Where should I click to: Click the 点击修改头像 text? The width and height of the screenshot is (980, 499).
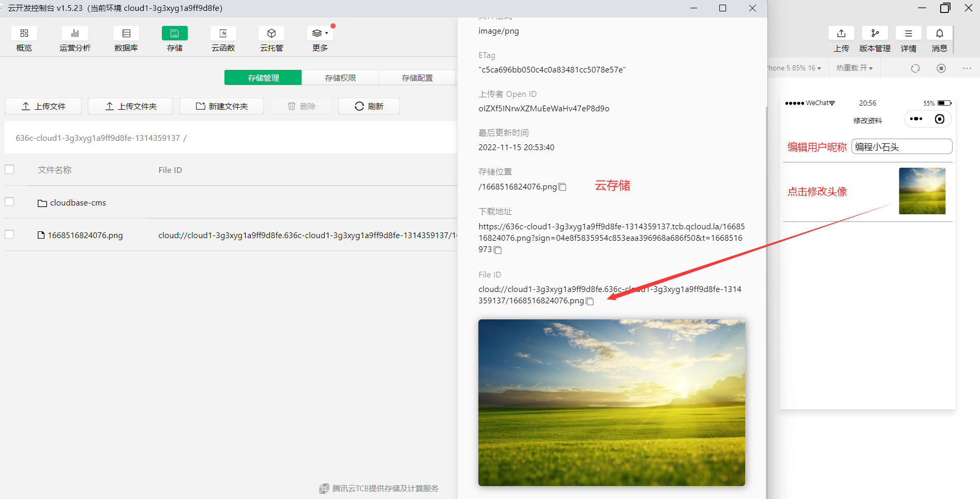(x=817, y=192)
